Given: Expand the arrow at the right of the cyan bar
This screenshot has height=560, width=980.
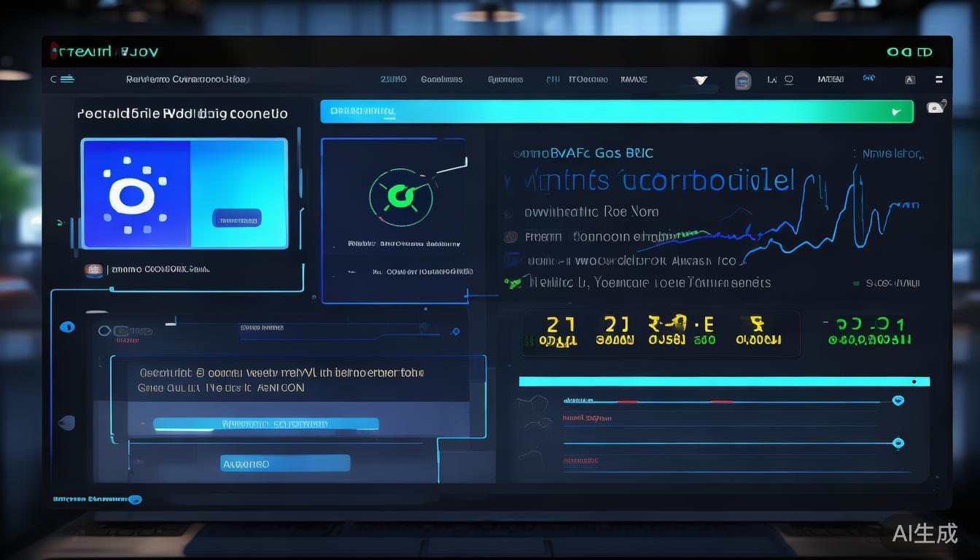Looking at the screenshot, I should [x=896, y=112].
